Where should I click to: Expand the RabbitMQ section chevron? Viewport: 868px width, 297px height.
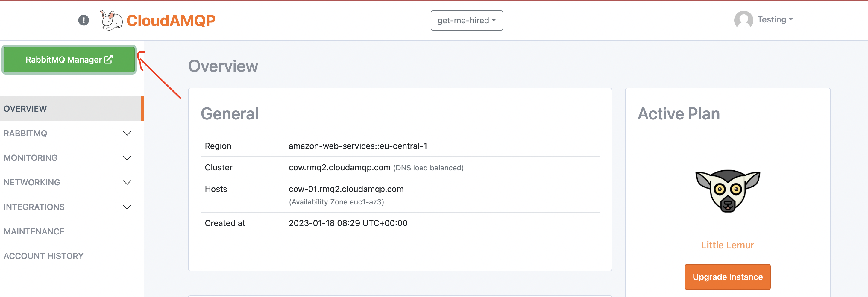[127, 134]
